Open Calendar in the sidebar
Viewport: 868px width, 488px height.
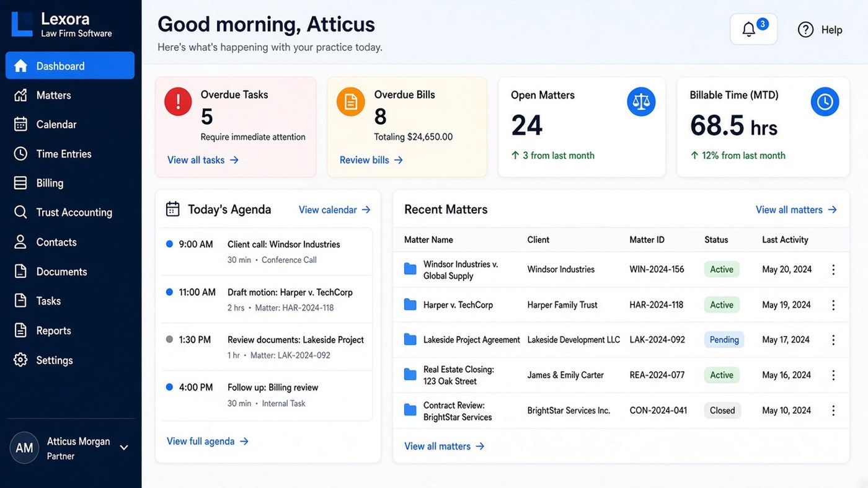point(70,124)
